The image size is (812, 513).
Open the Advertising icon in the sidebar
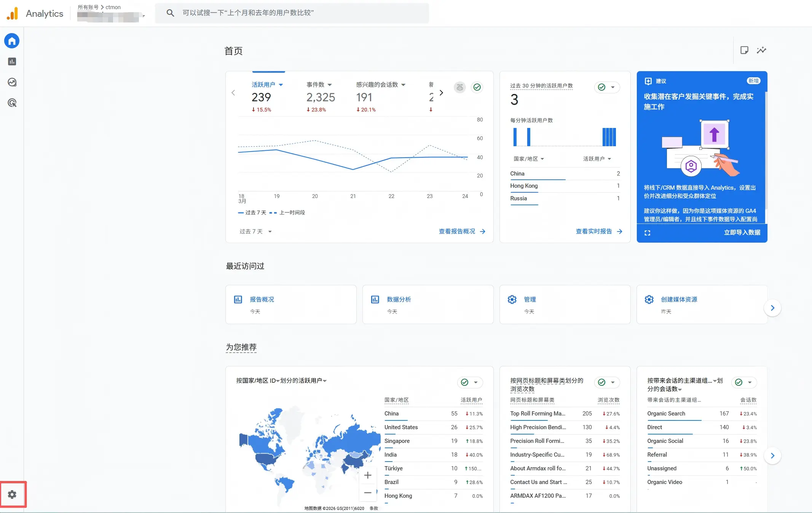12,102
